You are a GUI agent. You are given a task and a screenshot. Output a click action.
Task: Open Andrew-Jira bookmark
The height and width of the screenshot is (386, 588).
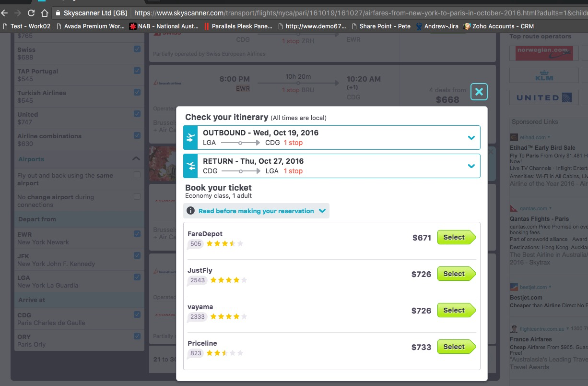[x=437, y=26]
